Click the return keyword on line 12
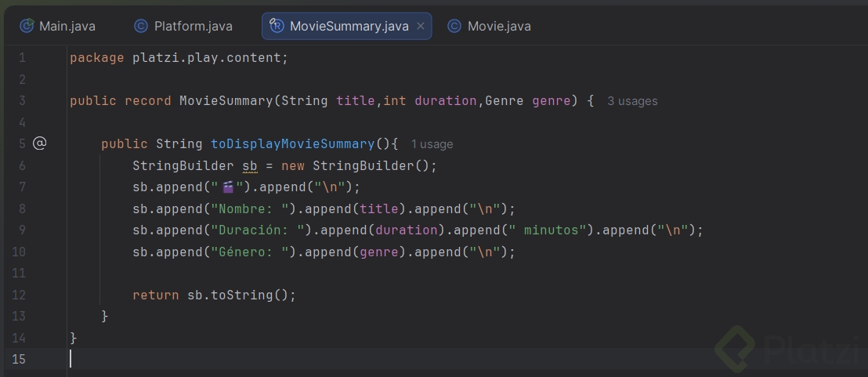The image size is (868, 377). click(156, 295)
